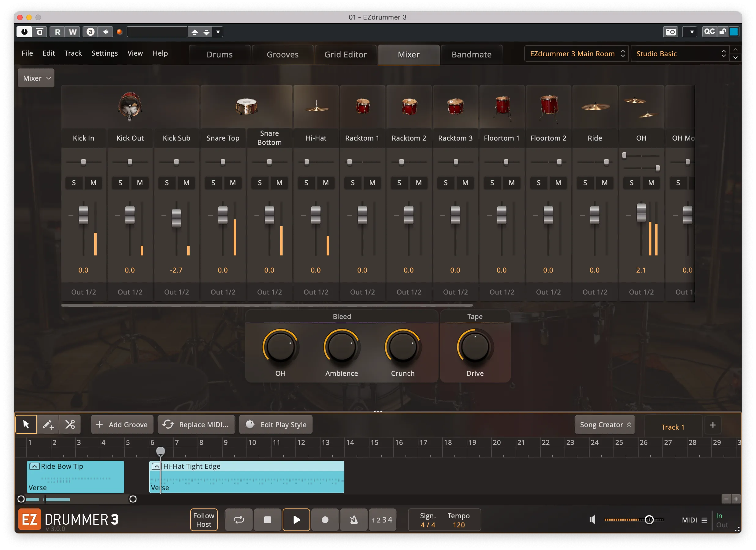Open the Studio Basic preset selector
Viewport: 756px width, 550px height.
(x=680, y=54)
